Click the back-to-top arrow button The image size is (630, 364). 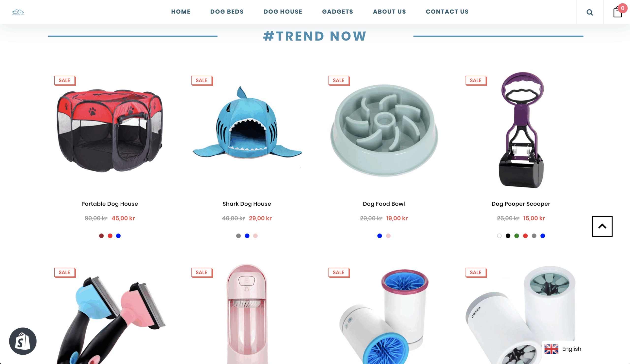coord(602,226)
